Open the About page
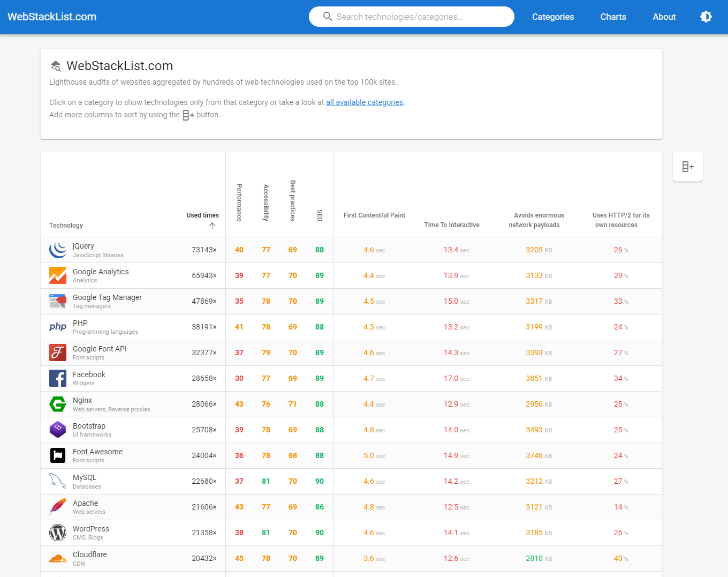728x577 pixels. point(664,17)
